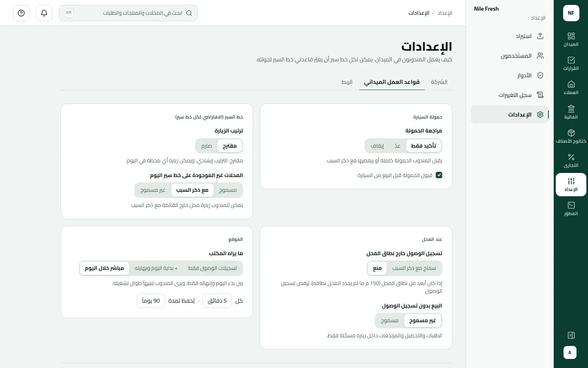The height and width of the screenshot is (368, 588).
Task: Choose + بداية اليوم ونهايته option
Action: click(156, 268)
